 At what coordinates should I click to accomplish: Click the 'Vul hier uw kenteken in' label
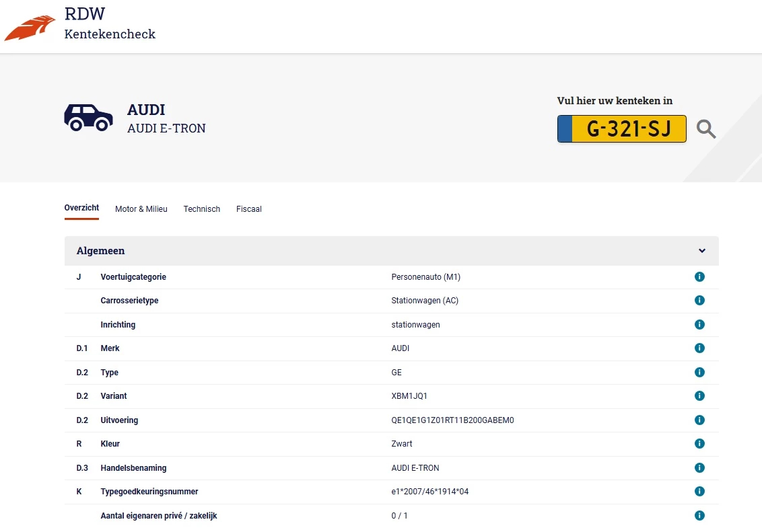pos(615,101)
